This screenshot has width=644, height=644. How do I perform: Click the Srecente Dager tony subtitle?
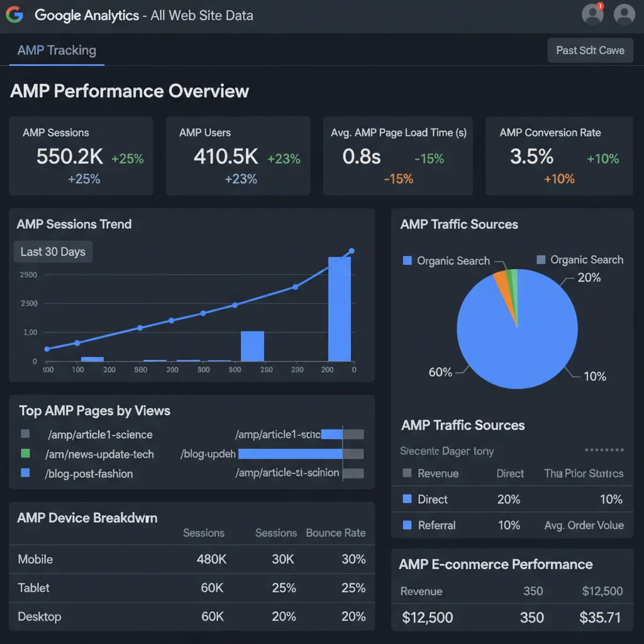coord(447,451)
